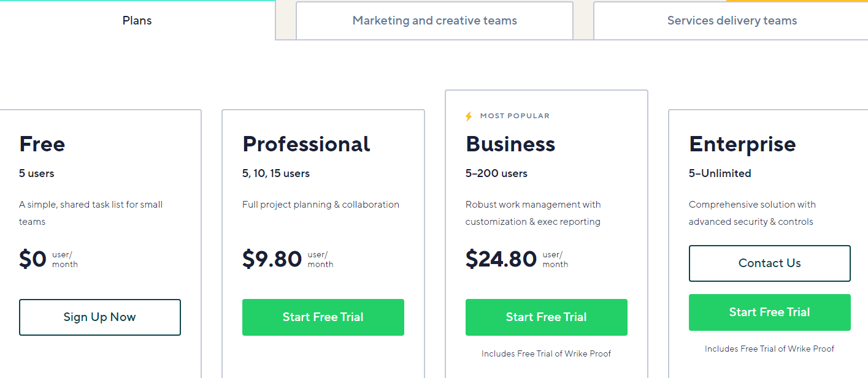Start Free Trial for Enterprise plan

pyautogui.click(x=770, y=312)
